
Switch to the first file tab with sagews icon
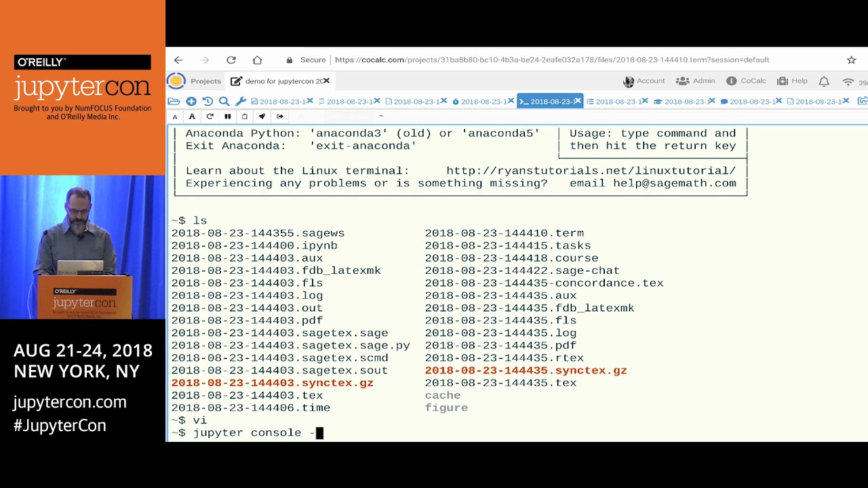click(x=278, y=102)
